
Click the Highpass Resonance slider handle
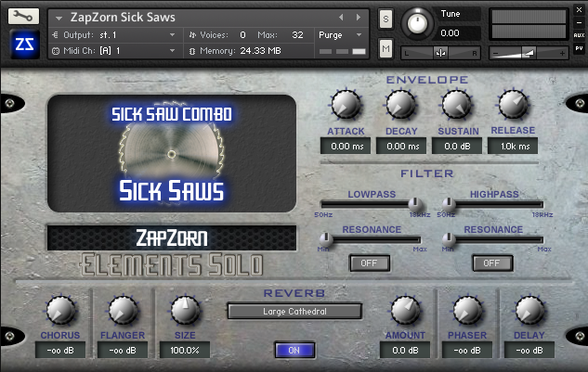coord(448,238)
